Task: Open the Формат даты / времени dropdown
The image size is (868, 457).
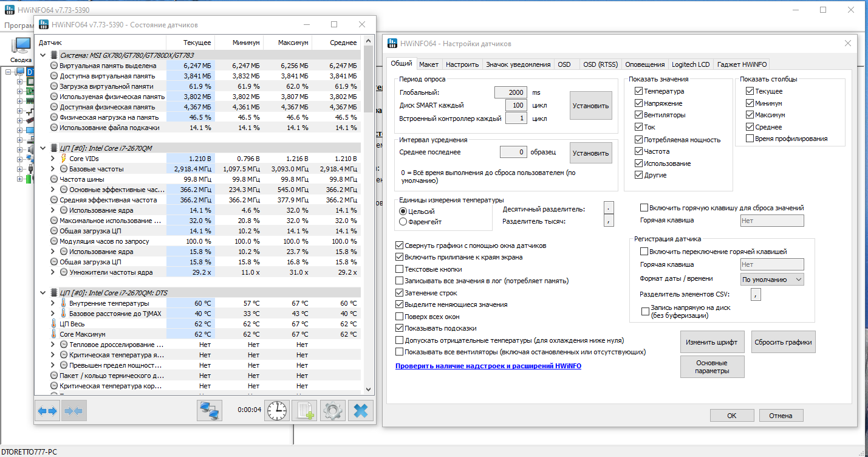Action: 772,280
